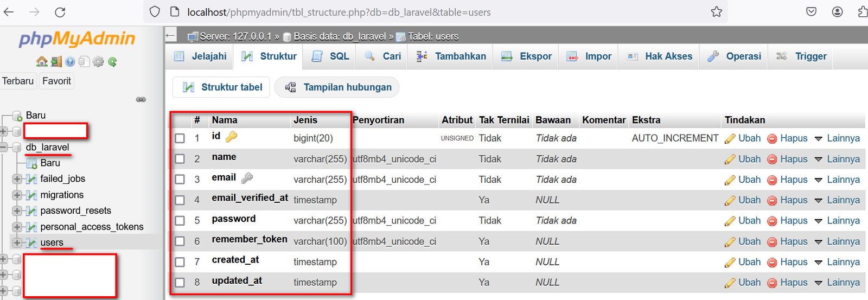
Task: Click the green reload navigation panel icon
Action: (x=112, y=62)
